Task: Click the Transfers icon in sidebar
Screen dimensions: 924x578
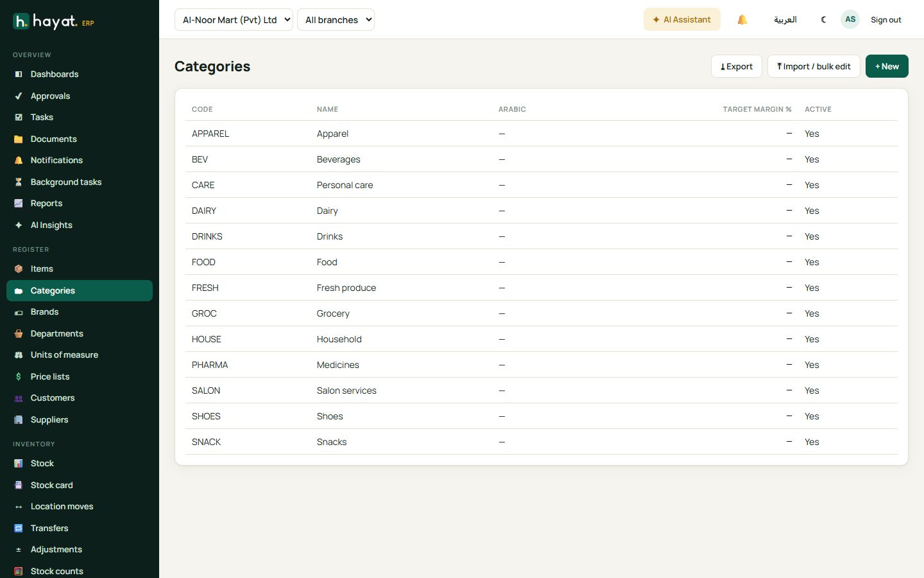Action: pyautogui.click(x=19, y=529)
